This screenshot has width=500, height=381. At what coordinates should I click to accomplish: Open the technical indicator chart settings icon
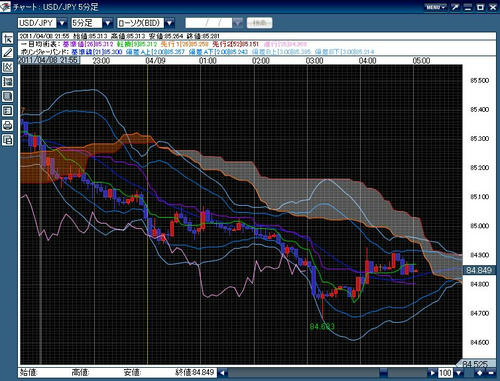tap(8, 67)
